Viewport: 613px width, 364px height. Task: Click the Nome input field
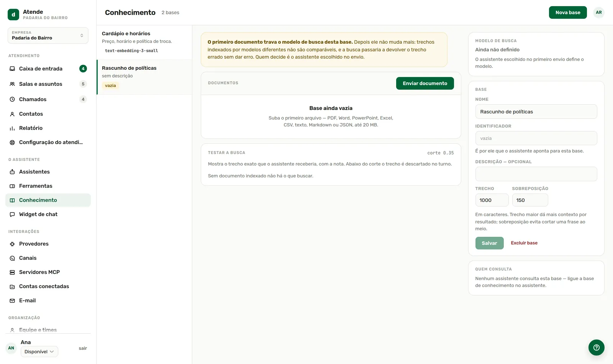pyautogui.click(x=536, y=111)
